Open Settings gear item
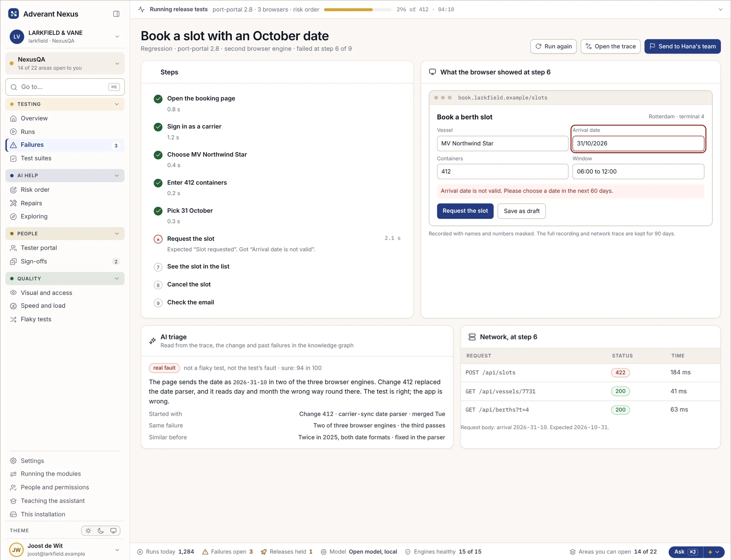 click(65, 461)
